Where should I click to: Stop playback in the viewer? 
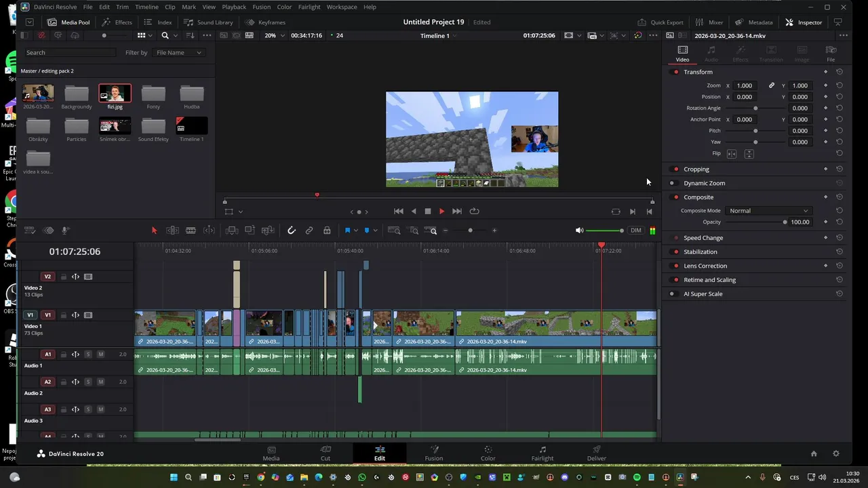tap(428, 211)
